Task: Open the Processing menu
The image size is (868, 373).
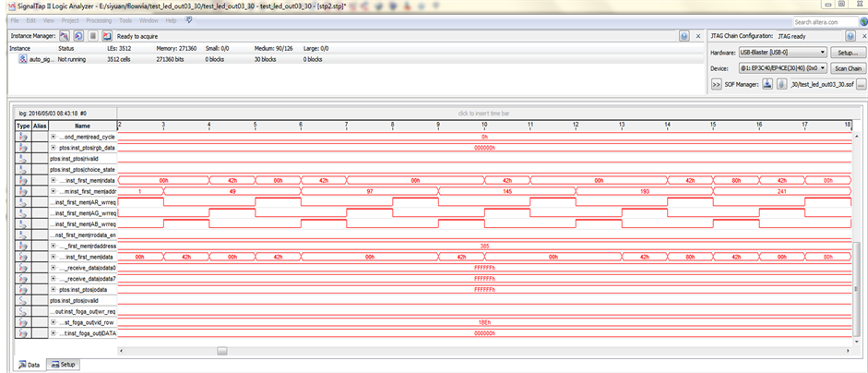Action: tap(99, 19)
